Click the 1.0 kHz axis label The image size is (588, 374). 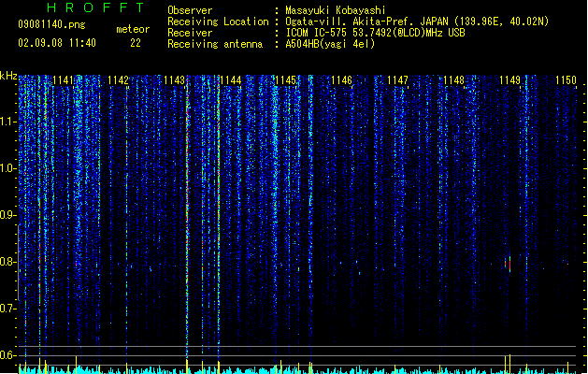pos(7,168)
